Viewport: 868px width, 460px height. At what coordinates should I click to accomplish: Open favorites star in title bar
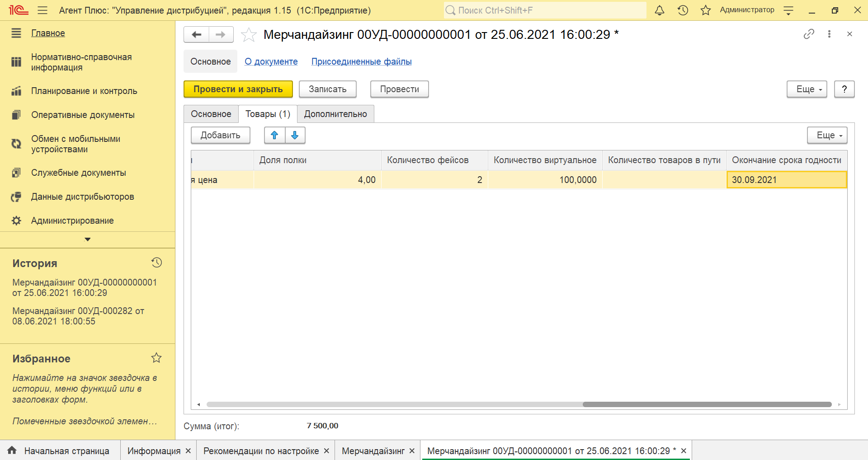click(706, 10)
